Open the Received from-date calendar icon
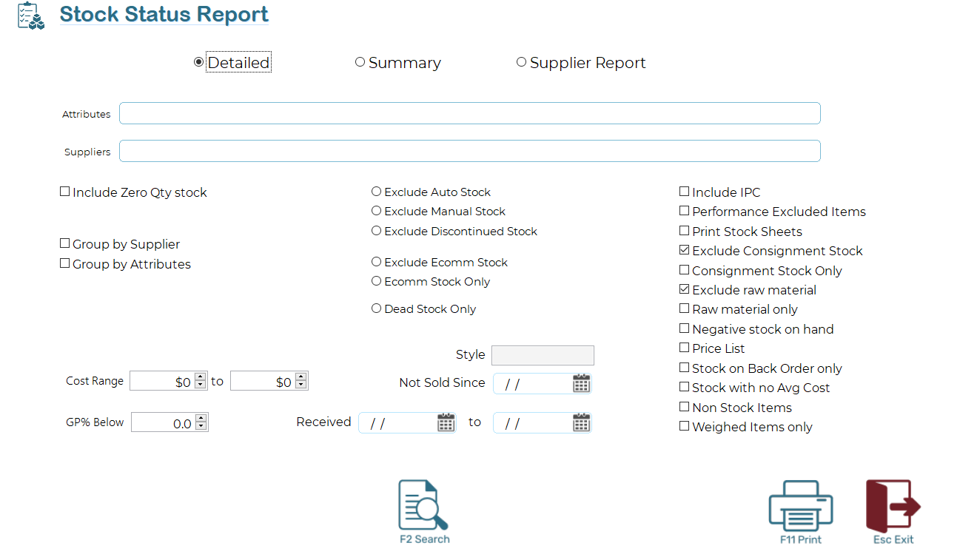Image resolution: width=960 pixels, height=560 pixels. click(446, 422)
